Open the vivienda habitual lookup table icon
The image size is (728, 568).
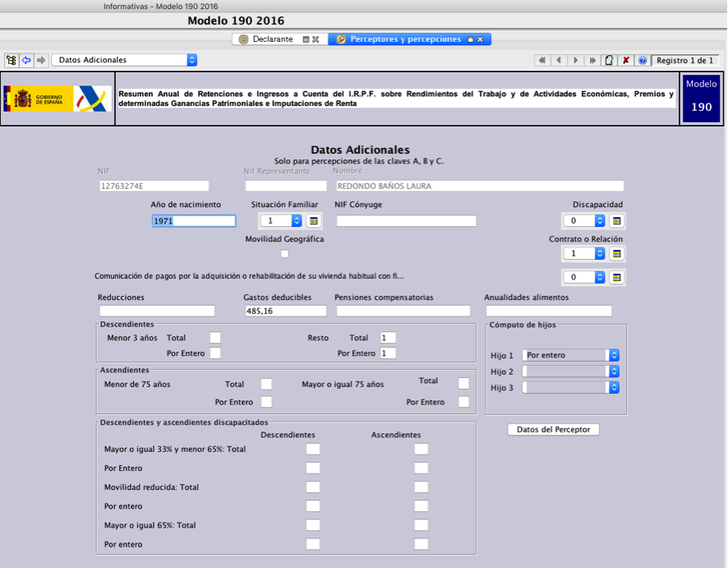616,277
